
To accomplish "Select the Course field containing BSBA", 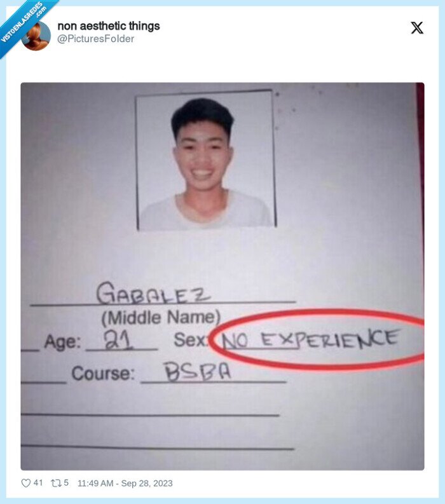I will [213, 372].
